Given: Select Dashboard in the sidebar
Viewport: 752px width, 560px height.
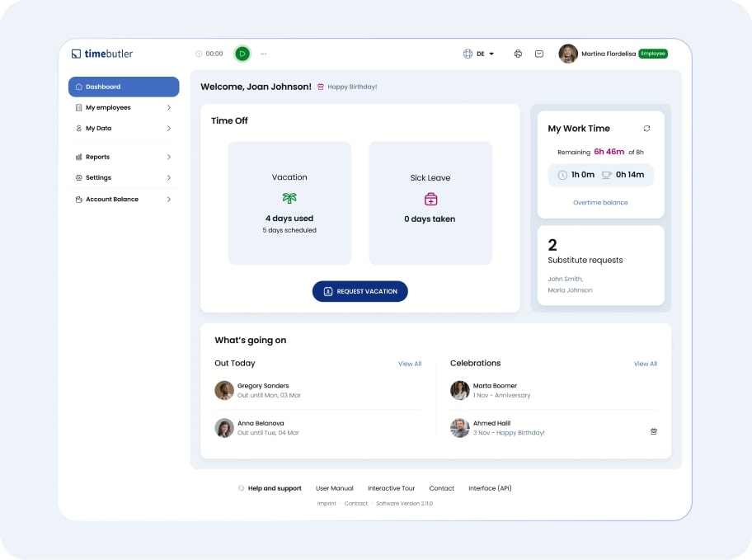Looking at the screenshot, I should pyautogui.click(x=124, y=87).
